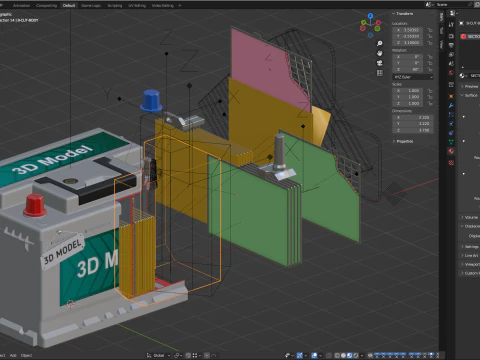The width and height of the screenshot is (480, 360).
Task: Select wireframe viewport shading
Action: coord(337,355)
